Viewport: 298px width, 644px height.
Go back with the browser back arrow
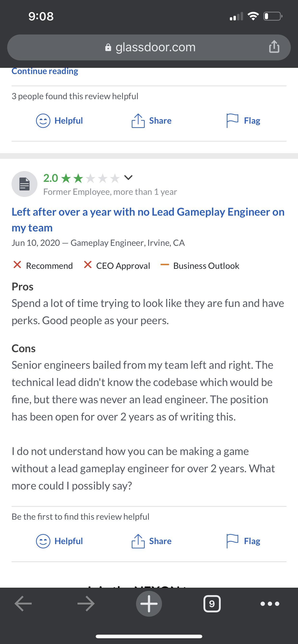point(23,604)
